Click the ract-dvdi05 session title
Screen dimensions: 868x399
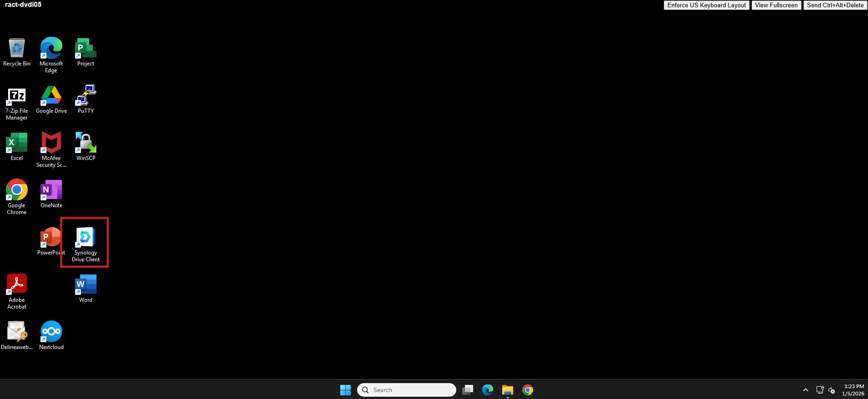(x=23, y=5)
